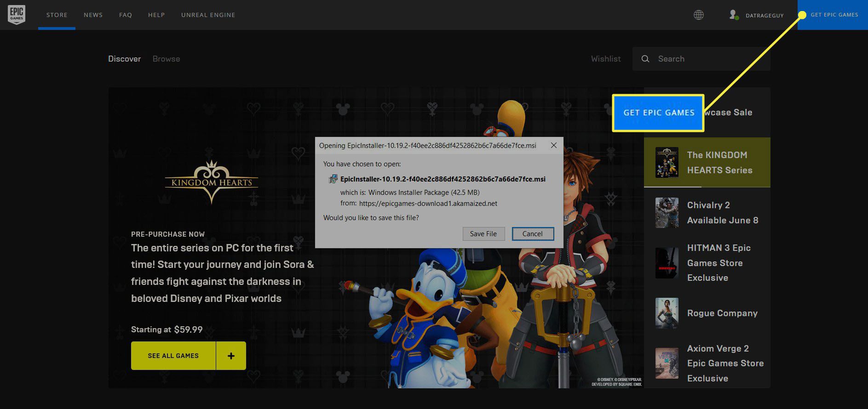The height and width of the screenshot is (409, 868).
Task: Open the language globe icon
Action: click(x=699, y=15)
